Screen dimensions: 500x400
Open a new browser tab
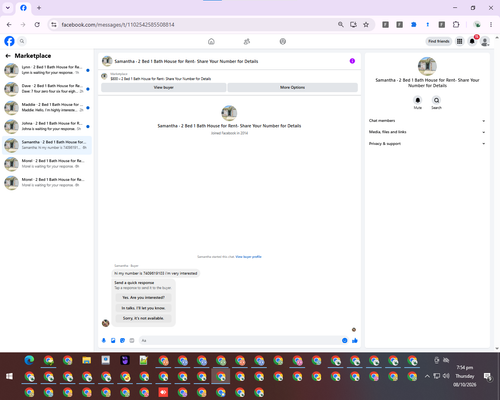(39, 8)
